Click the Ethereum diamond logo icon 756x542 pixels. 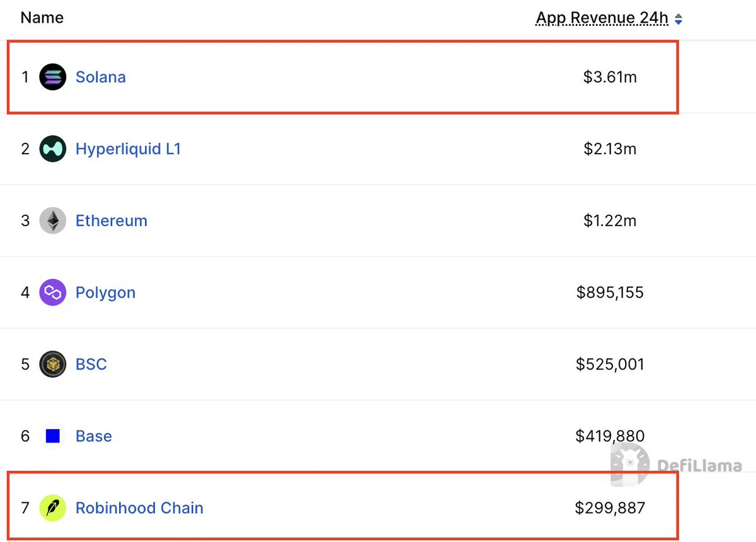pyautogui.click(x=53, y=221)
